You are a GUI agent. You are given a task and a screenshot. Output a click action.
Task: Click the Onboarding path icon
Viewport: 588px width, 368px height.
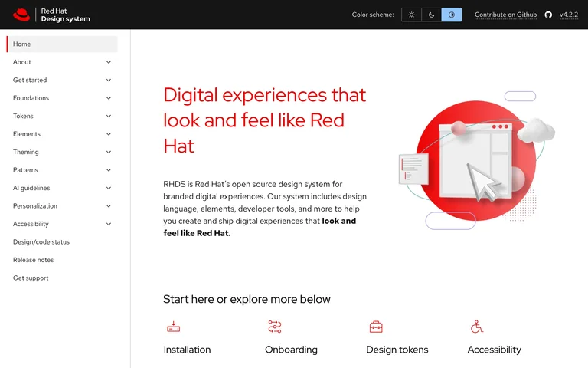pos(275,327)
